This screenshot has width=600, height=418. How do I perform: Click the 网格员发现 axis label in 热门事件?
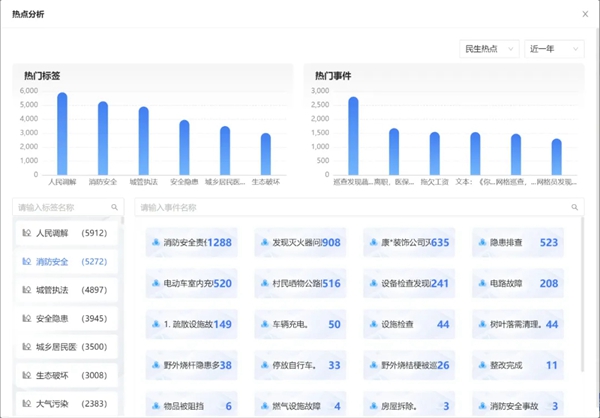556,182
